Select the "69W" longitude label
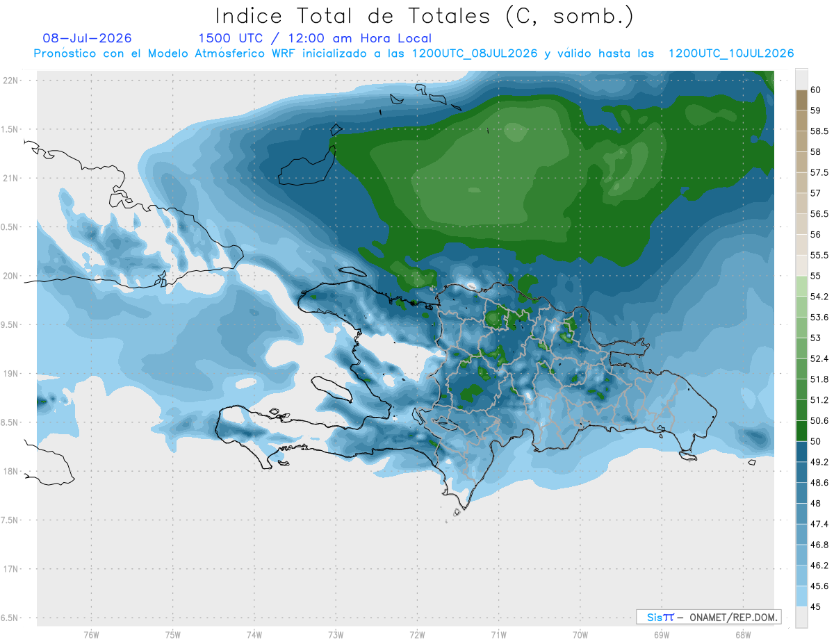 tap(661, 634)
